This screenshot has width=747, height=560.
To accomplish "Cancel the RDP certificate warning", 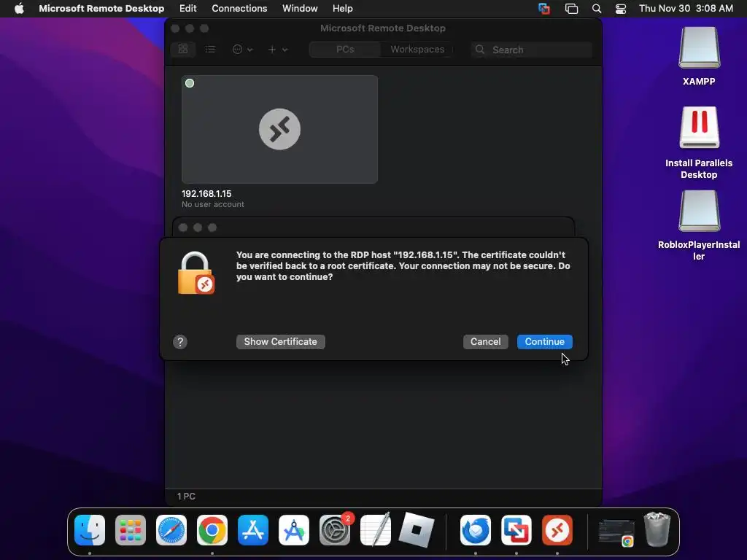I will 485,341.
